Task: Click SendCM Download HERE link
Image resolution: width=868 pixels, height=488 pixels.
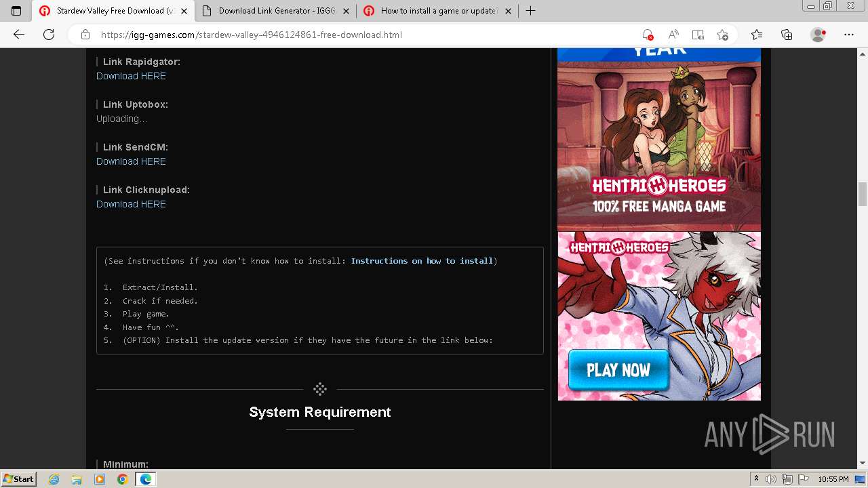Action: [x=131, y=161]
